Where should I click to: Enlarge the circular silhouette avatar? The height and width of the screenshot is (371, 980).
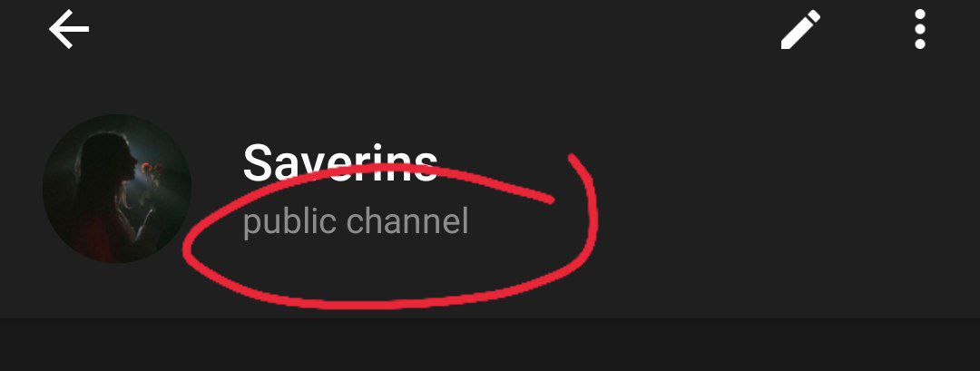pos(117,188)
